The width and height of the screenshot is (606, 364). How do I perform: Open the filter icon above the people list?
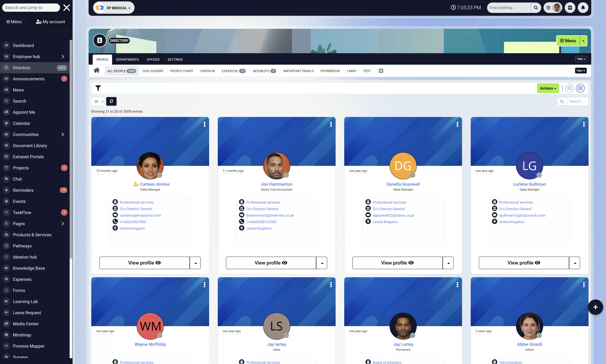click(98, 88)
